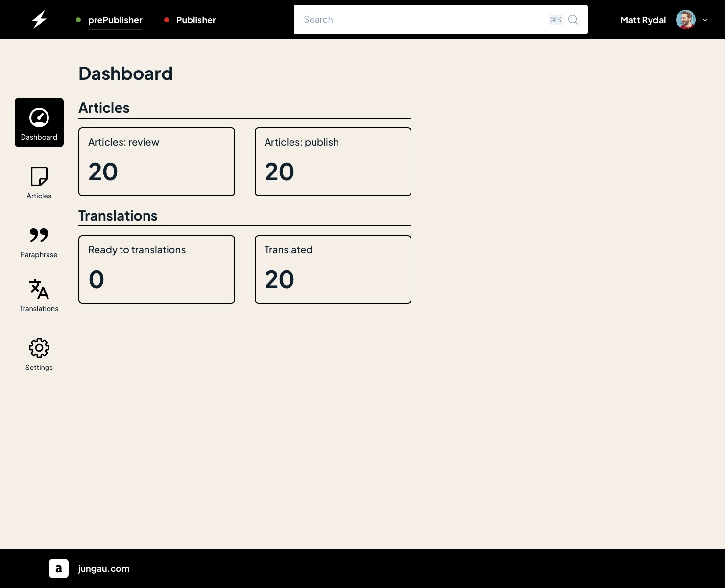Select the Ready to translations card

157,269
